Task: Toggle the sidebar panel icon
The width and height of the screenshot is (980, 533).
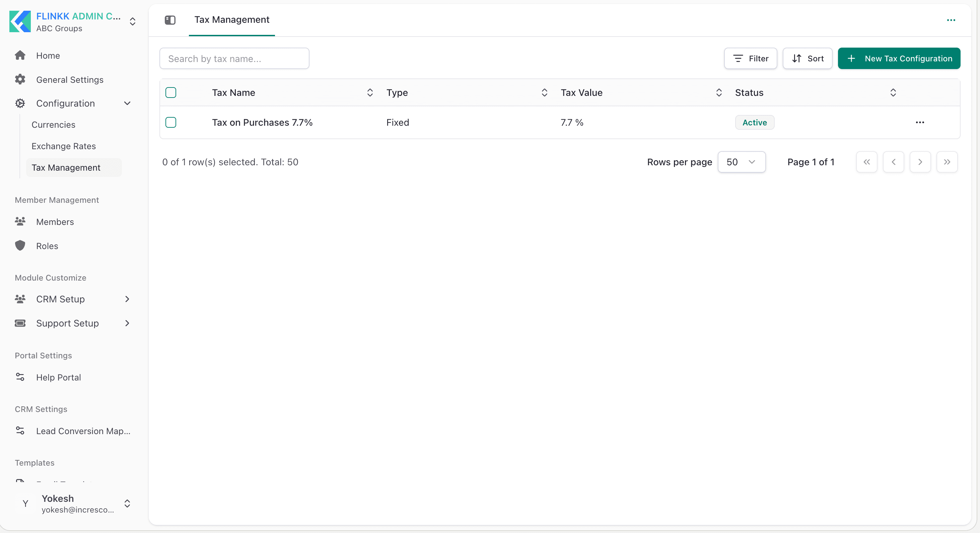Action: [170, 20]
